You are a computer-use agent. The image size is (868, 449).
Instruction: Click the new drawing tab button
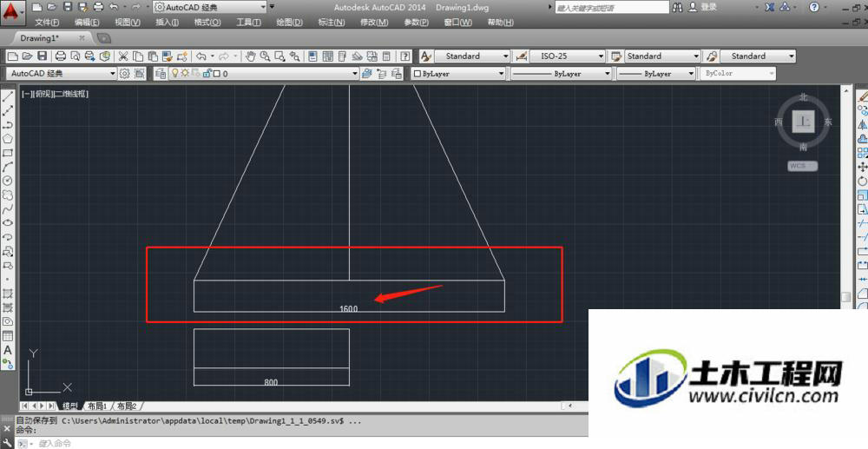tap(103, 38)
